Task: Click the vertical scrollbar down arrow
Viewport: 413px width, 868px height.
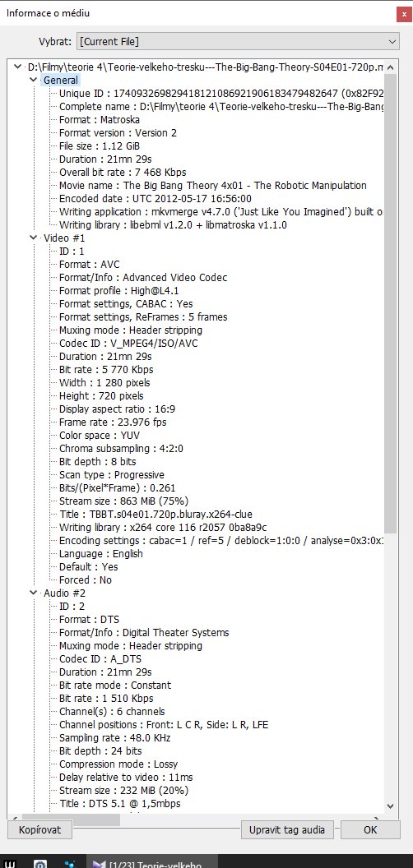Action: point(390,806)
